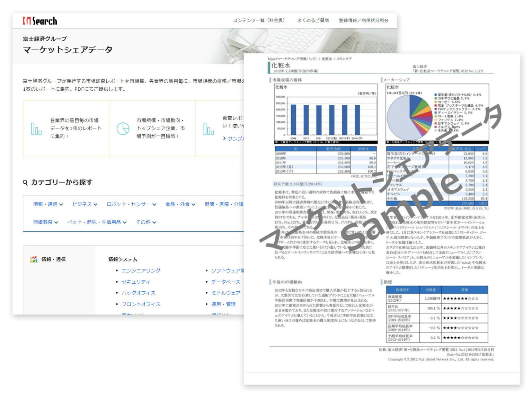Open the 冠婚葬祭 category dropdown
Image resolution: width=532 pixels, height=399 pixels.
pos(45,222)
